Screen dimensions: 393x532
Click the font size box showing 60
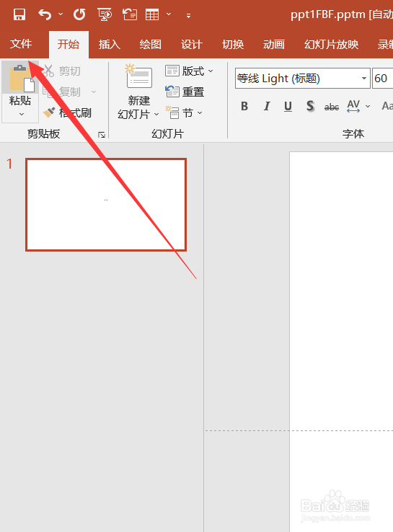[383, 79]
